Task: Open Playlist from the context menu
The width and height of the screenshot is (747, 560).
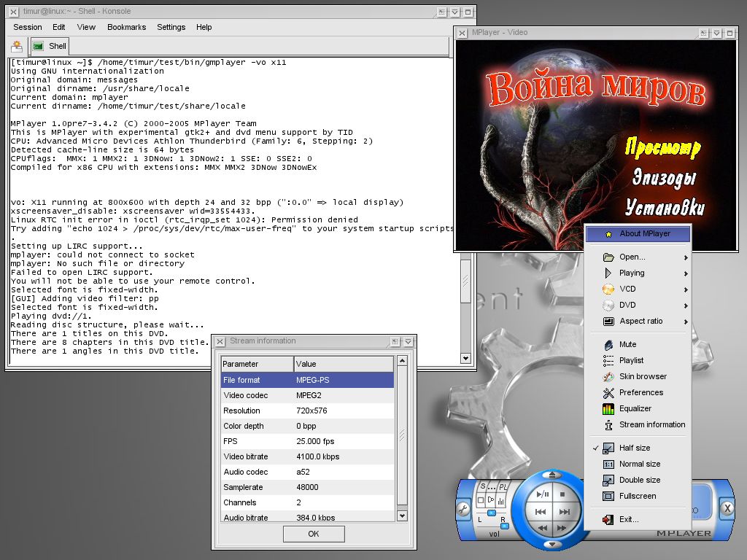Action: pos(638,360)
